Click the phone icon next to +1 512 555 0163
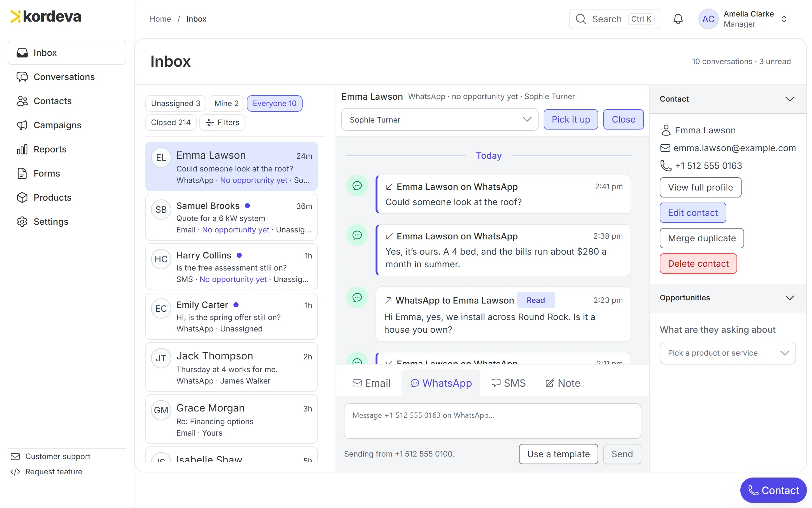 click(x=666, y=166)
